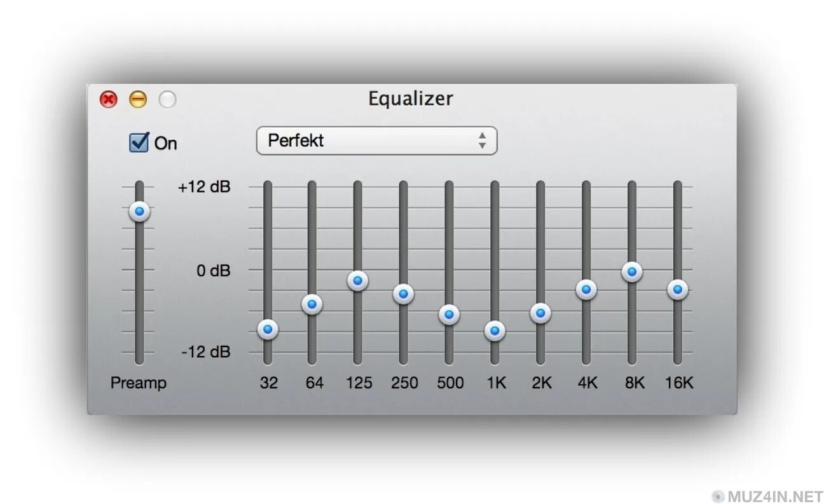
Task: Click the 500 Hz band slider knob
Action: (449, 315)
